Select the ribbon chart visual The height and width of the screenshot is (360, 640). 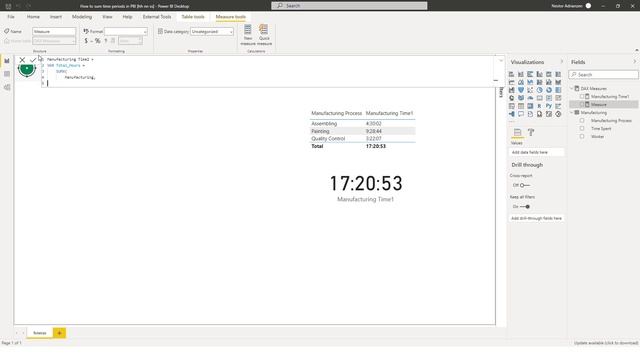pyautogui.click(x=558, y=82)
